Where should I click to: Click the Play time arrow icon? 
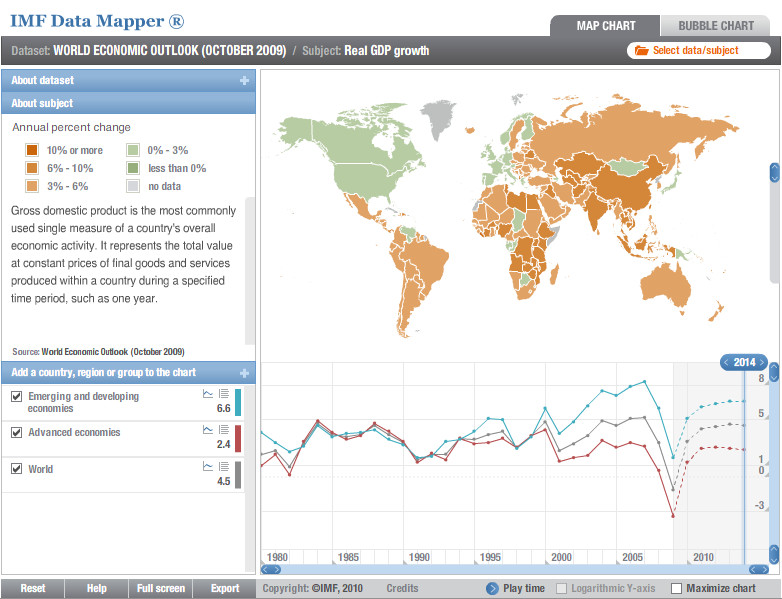pos(492,589)
